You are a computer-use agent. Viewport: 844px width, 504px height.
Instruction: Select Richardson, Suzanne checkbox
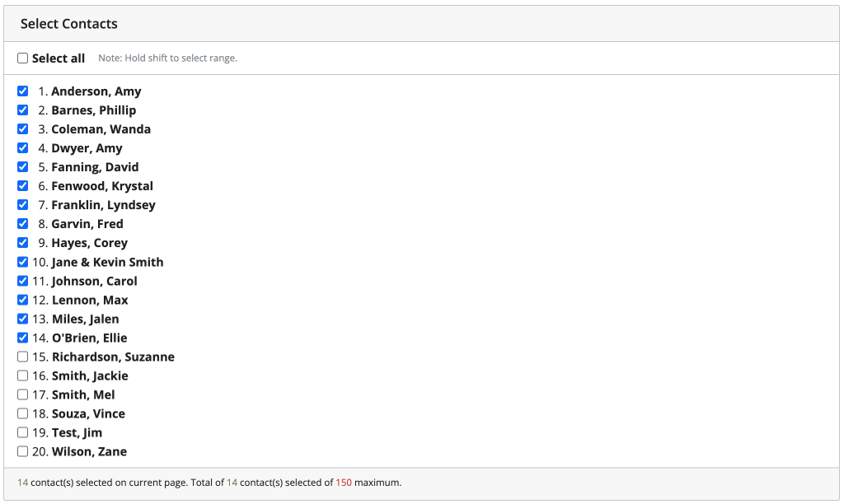23,357
